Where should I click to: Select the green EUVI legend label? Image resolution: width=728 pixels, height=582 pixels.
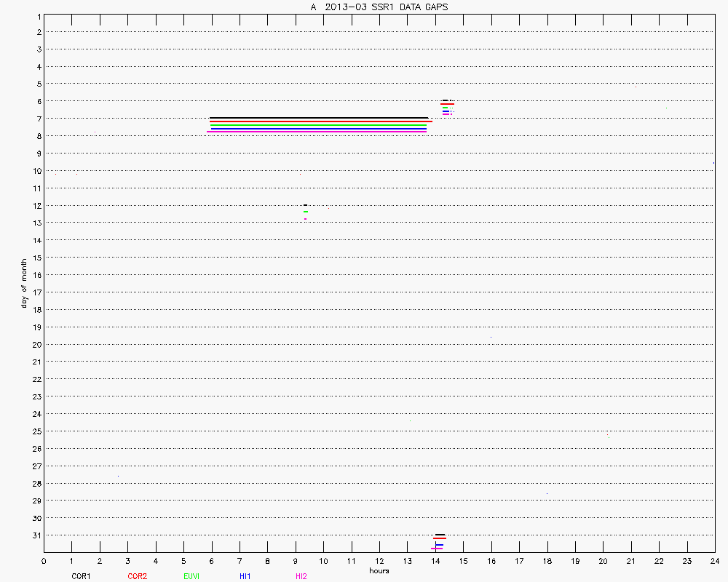click(x=191, y=576)
